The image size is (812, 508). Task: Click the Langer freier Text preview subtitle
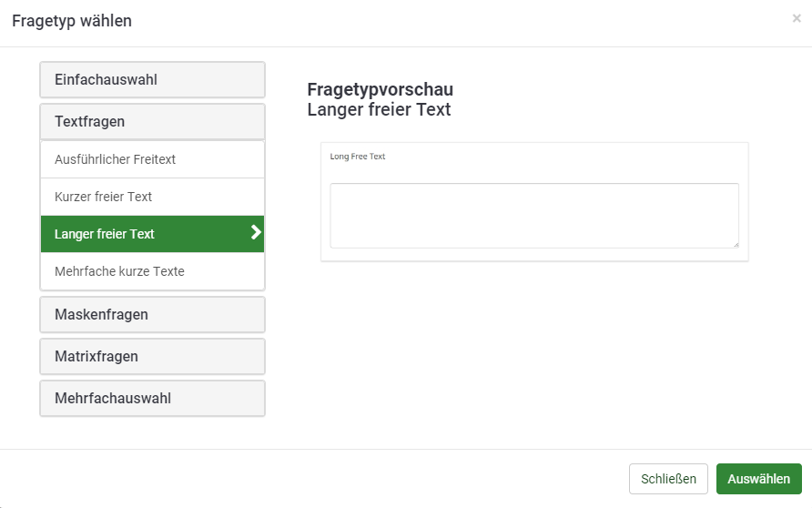coord(379,110)
